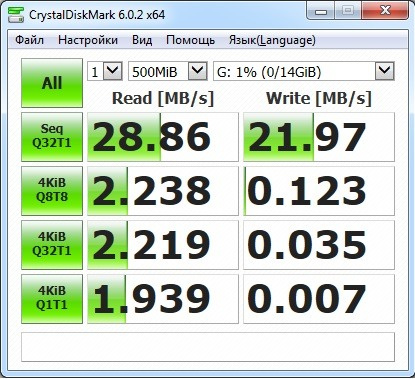Start the 4KiB Q8T8 test

tap(52, 191)
